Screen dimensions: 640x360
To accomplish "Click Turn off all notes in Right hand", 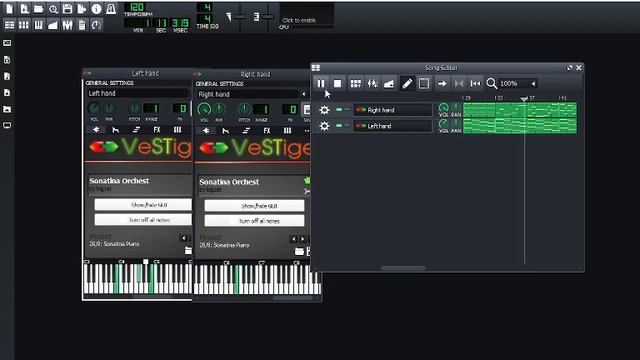I will point(254,221).
